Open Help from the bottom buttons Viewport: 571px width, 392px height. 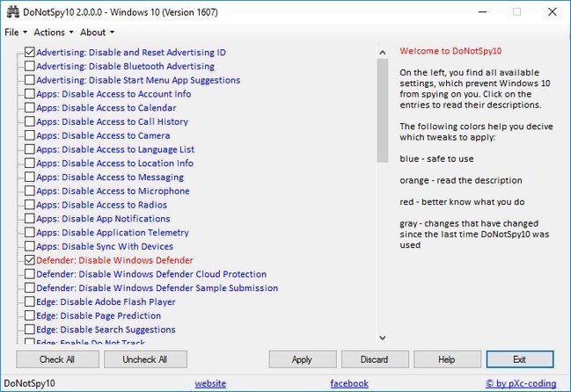click(x=446, y=359)
